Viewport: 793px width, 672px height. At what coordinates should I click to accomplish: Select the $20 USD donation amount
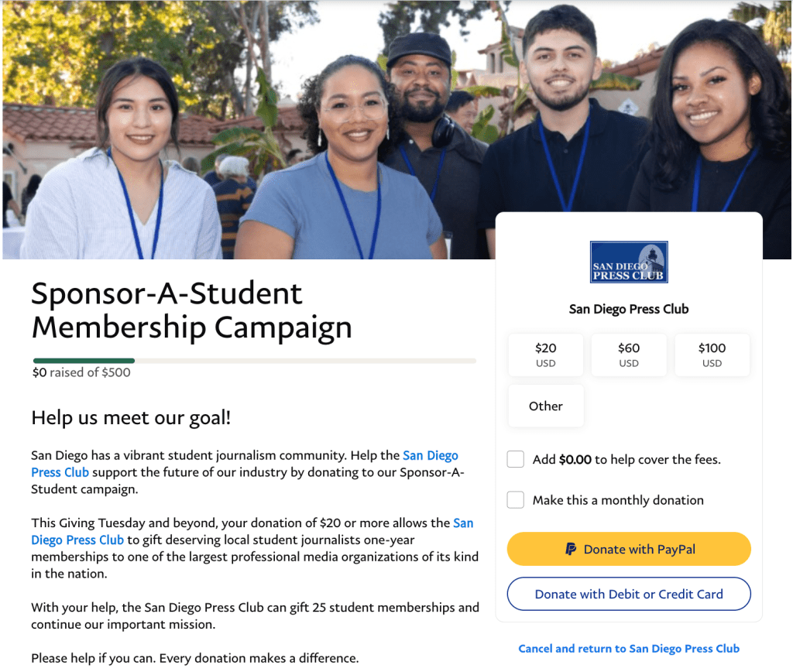point(545,355)
